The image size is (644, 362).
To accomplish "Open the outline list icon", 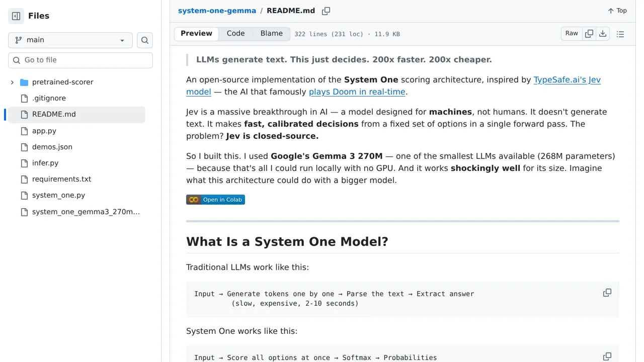I will click(620, 34).
